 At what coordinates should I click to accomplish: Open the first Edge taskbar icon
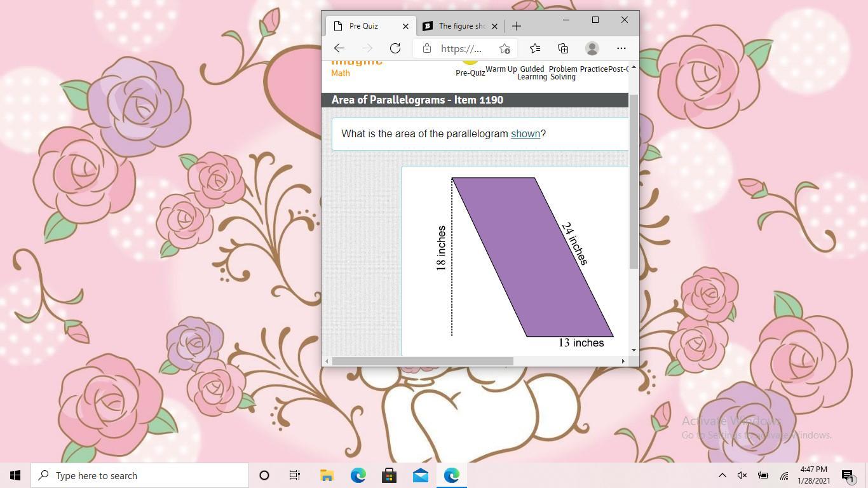pyautogui.click(x=358, y=475)
